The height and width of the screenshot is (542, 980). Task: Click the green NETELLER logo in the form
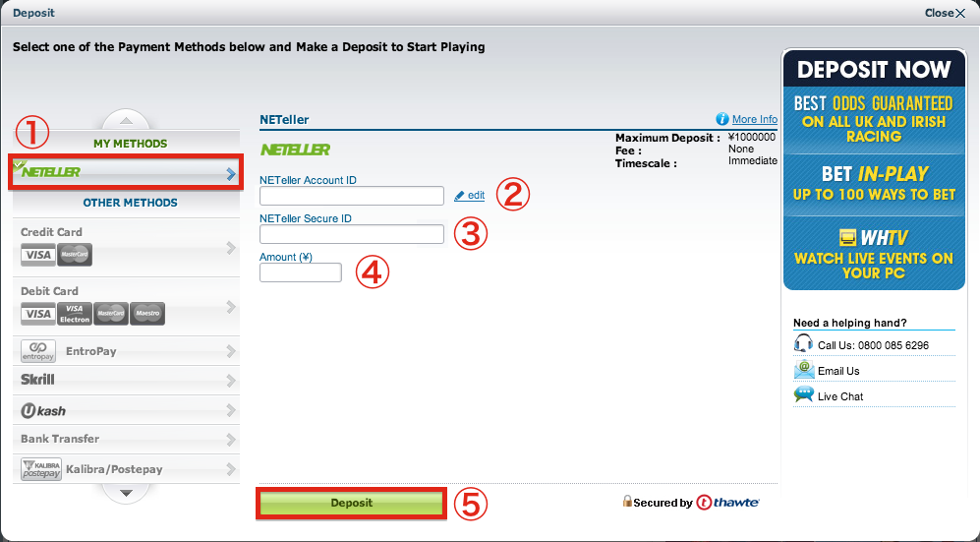coord(295,151)
